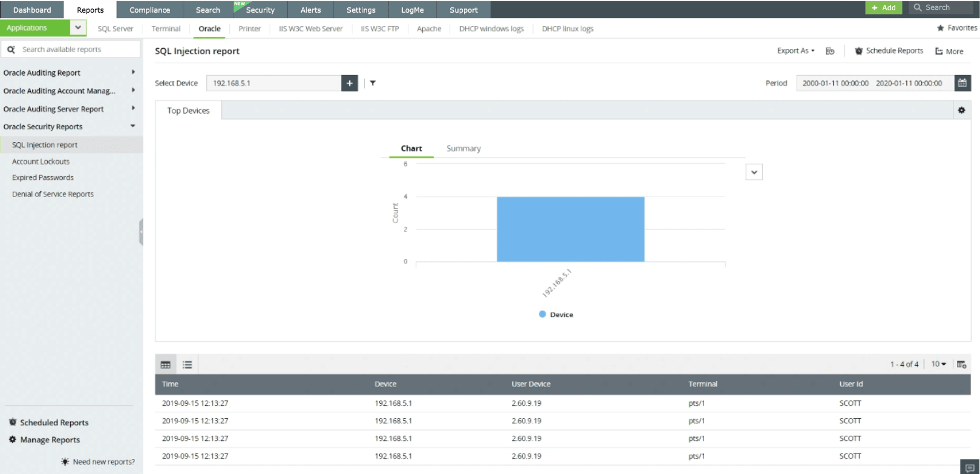Open the column chooser icon above table
This screenshot has height=474, width=980.
pyautogui.click(x=961, y=364)
